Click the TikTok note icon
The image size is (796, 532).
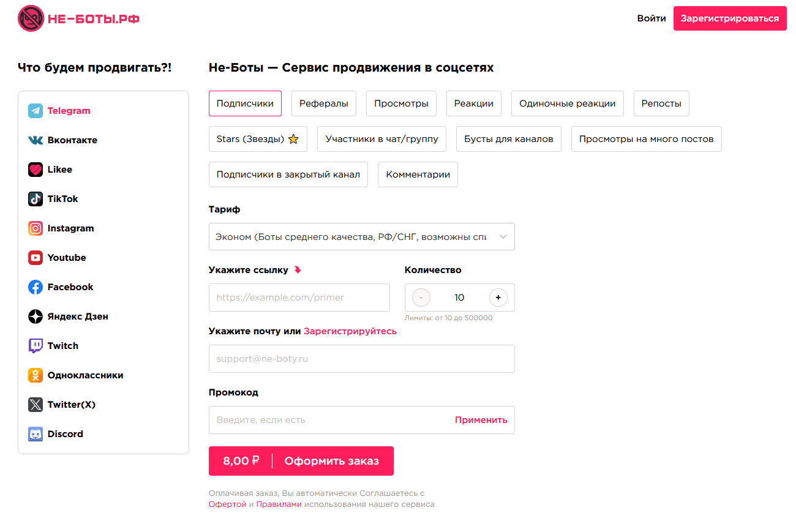tap(36, 199)
